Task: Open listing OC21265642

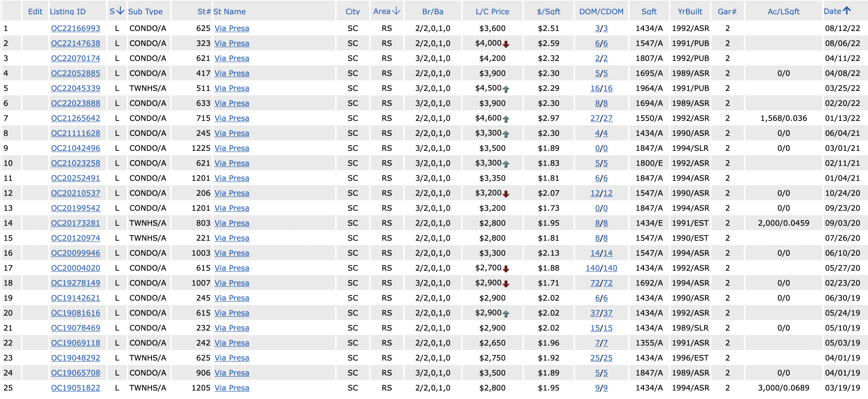Action: (76, 118)
